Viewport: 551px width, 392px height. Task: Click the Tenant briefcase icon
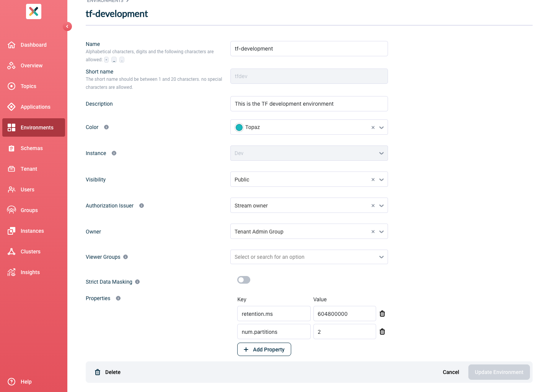coord(11,169)
